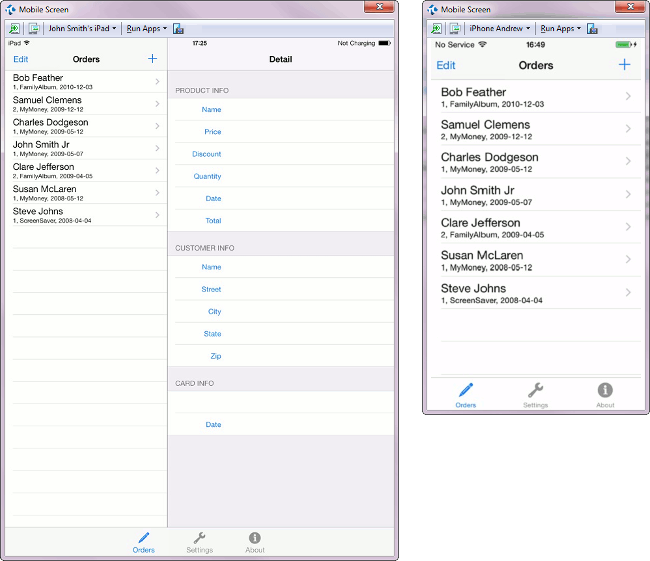Click first green toolbar icon in iPhone window
The image size is (650, 561).
(436, 29)
